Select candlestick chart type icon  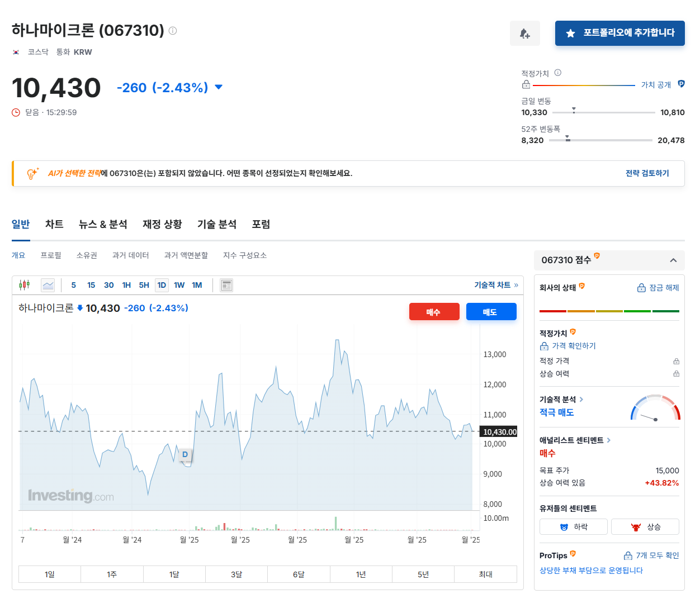24,285
